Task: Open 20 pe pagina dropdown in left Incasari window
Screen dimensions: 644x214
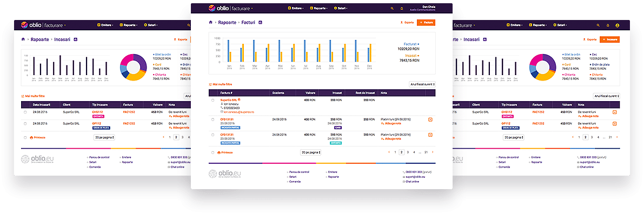Action: [104, 138]
